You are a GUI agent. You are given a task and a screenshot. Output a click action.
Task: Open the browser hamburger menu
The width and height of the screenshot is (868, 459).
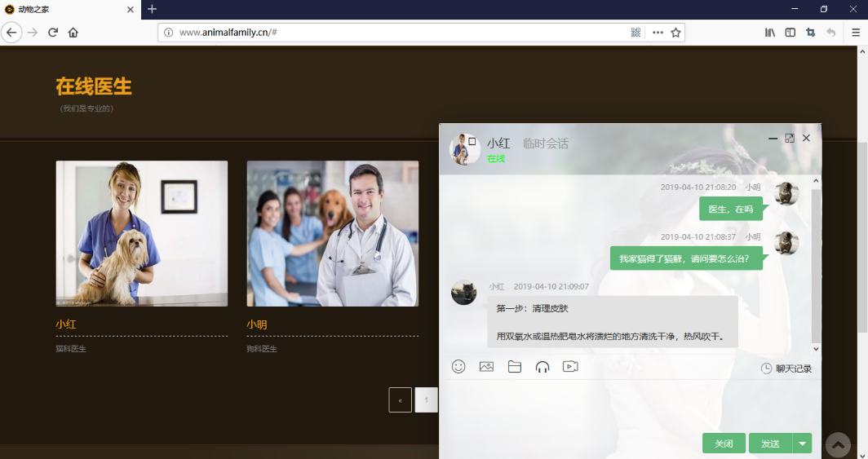click(856, 33)
